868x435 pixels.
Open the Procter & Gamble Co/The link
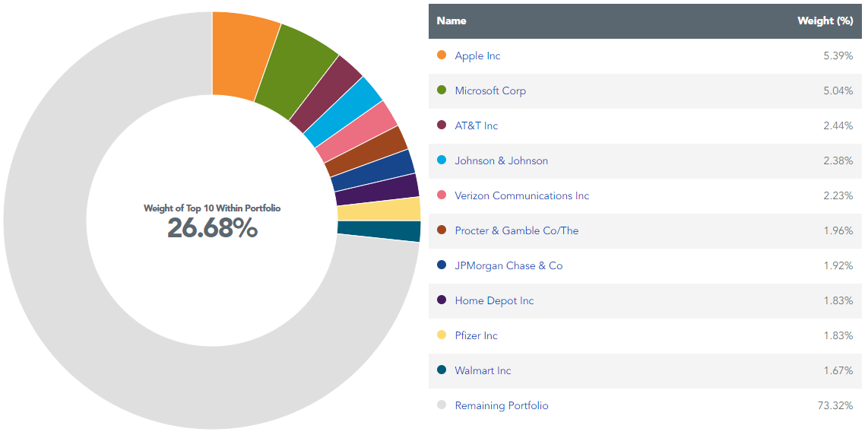pyautogui.click(x=517, y=230)
